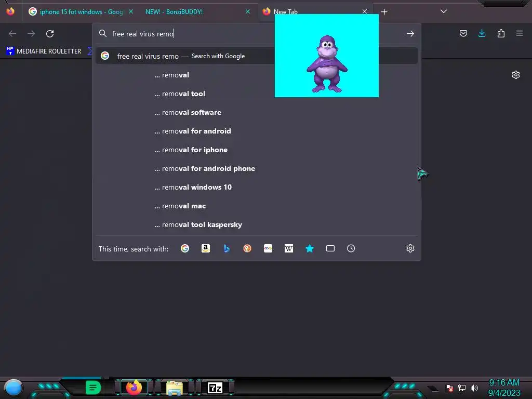532x399 pixels.
Task: Search bookmarks with the star icon
Action: point(310,248)
